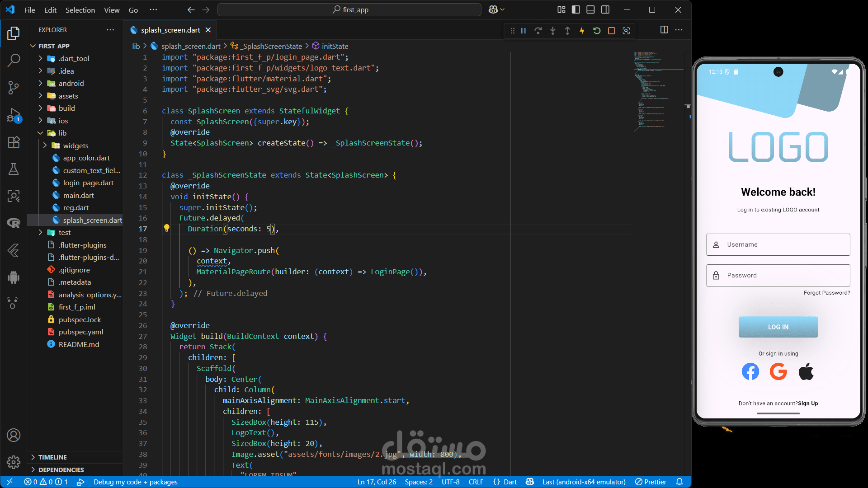Stop the debug session
This screenshot has height=488, width=868.
(x=611, y=31)
